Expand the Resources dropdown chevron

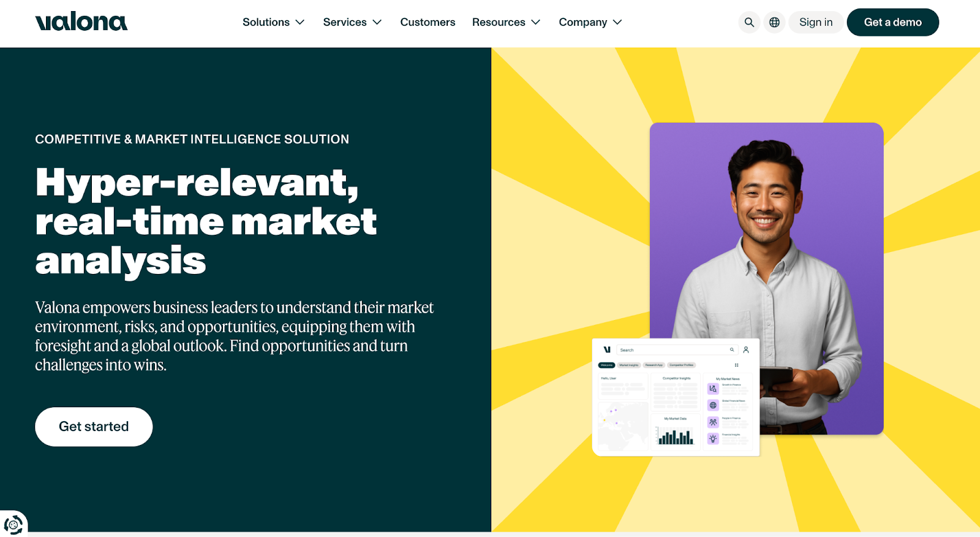[x=536, y=22]
